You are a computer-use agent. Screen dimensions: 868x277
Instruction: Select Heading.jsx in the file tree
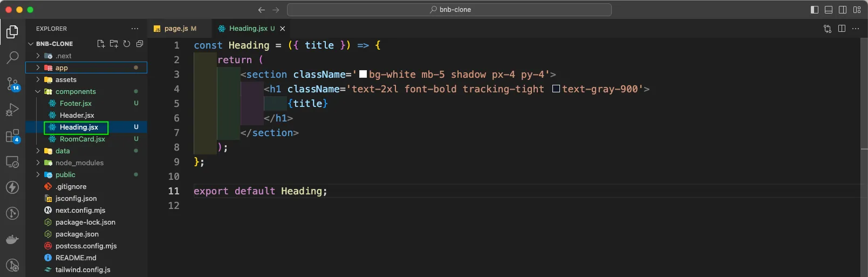[79, 127]
